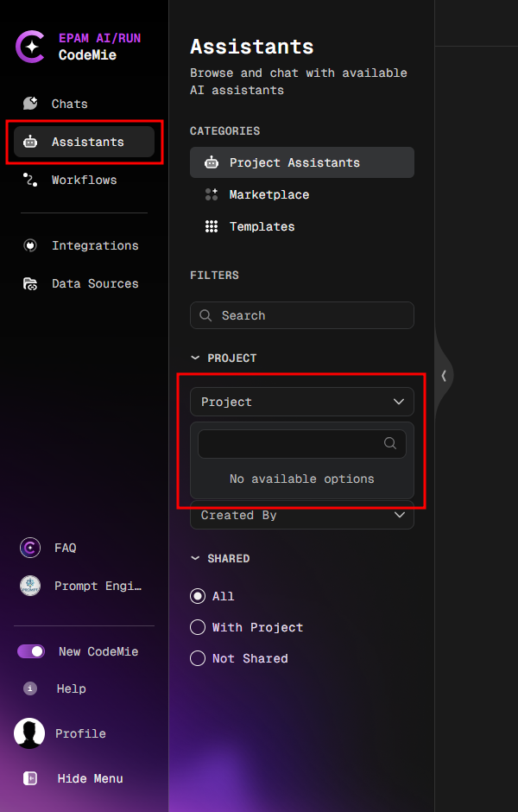Open the Templates category
Image resolution: width=518 pixels, height=812 pixels.
(262, 226)
